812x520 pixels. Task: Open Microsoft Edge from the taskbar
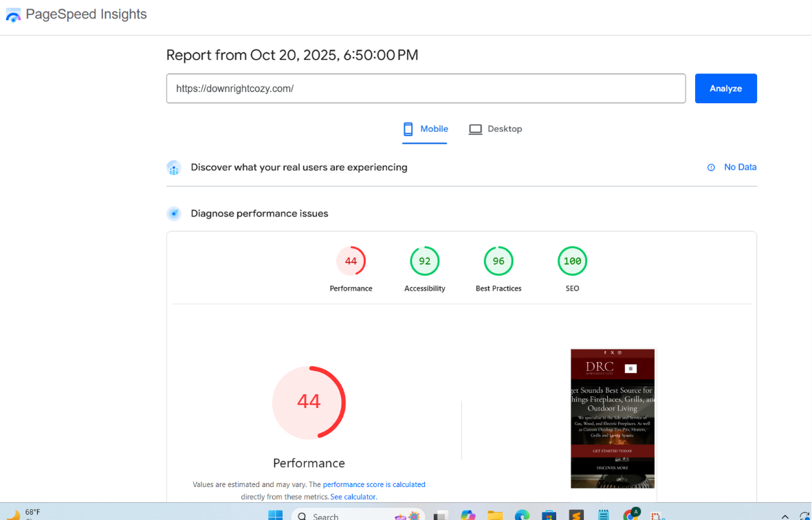coord(522,515)
